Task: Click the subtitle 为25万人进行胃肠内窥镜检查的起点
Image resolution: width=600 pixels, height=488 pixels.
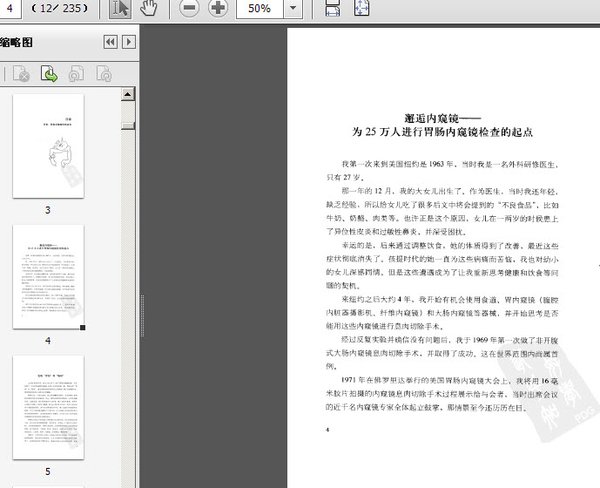Action: (442, 132)
